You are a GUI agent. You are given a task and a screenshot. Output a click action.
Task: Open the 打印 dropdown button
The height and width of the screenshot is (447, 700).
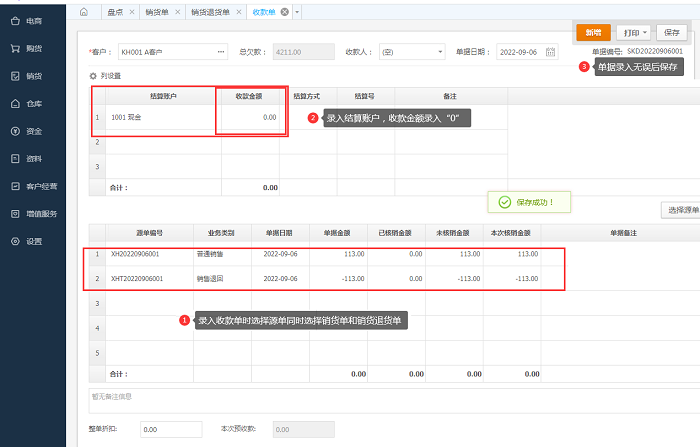coord(632,32)
